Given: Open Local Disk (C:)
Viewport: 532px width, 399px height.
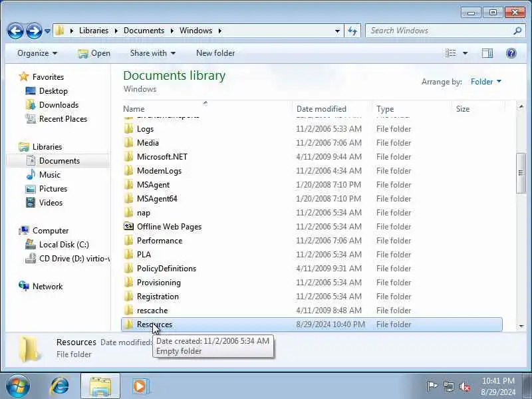Looking at the screenshot, I should coord(64,245).
